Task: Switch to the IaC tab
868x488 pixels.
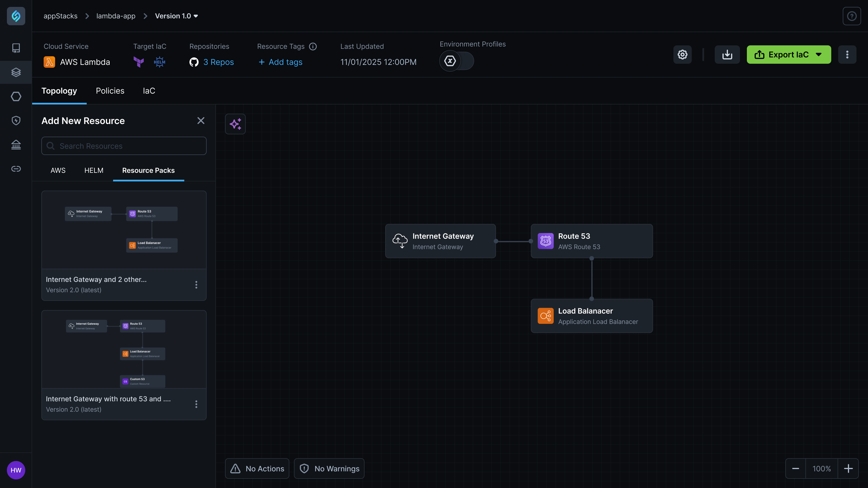Action: coord(149,91)
